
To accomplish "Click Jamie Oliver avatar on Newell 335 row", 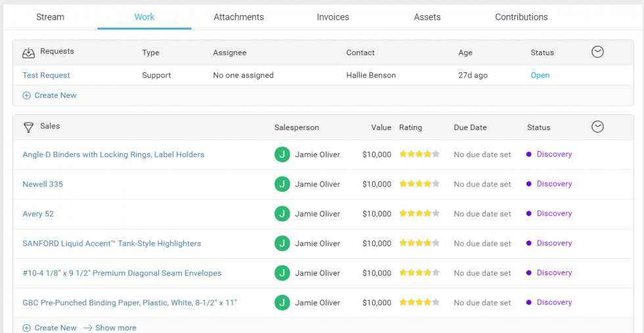I will (x=282, y=184).
